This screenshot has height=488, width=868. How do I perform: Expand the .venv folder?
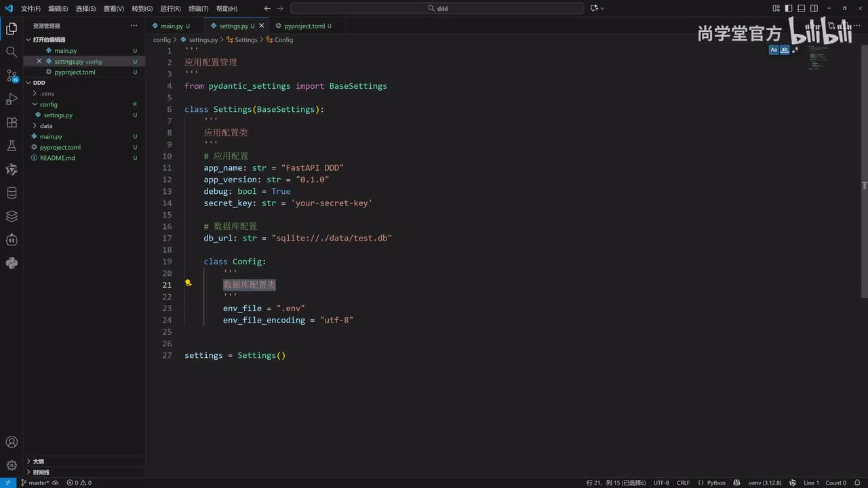click(x=84, y=94)
